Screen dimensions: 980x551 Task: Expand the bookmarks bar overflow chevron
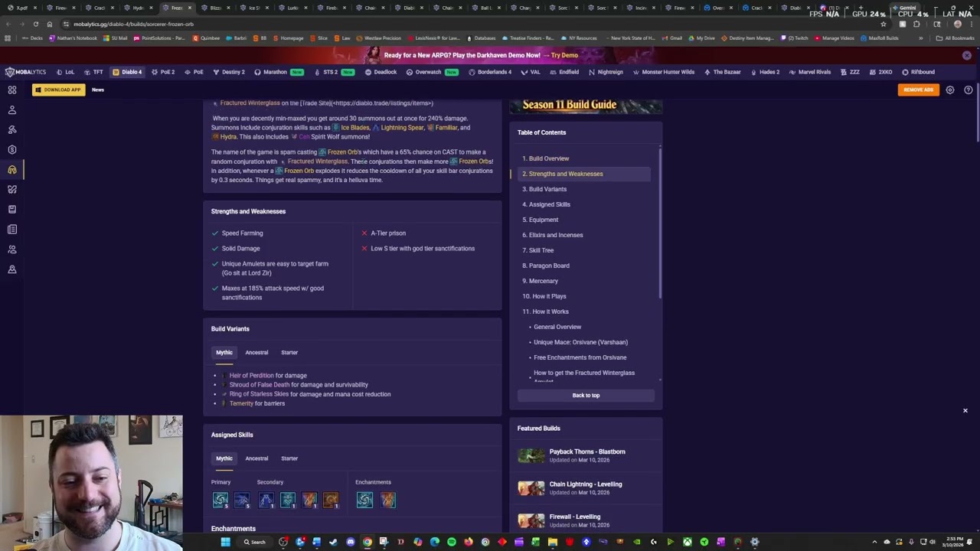[x=921, y=38]
